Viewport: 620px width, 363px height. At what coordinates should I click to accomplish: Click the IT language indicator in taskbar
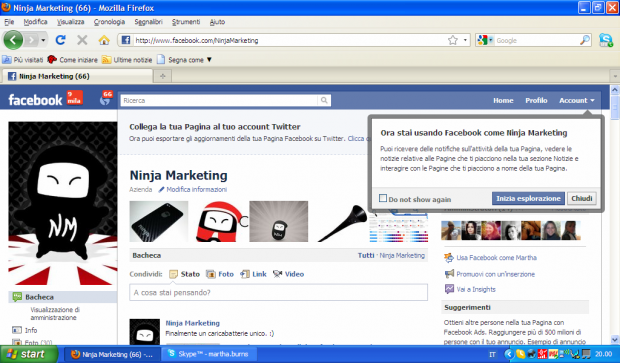tap(492, 354)
